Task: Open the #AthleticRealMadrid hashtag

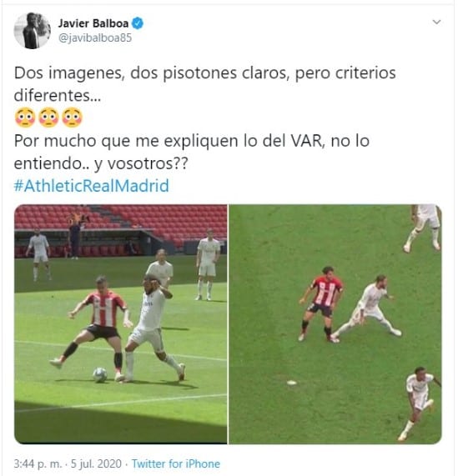Action: 92,186
